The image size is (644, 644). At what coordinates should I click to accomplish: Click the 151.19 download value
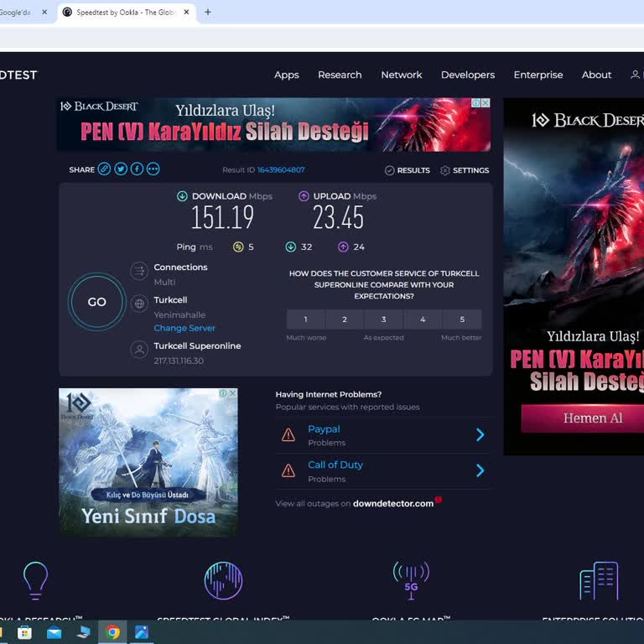(222, 218)
